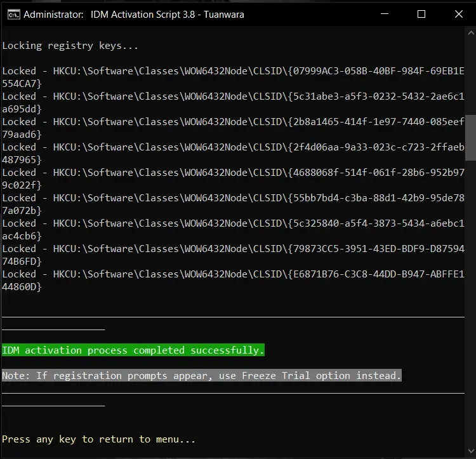476x459 pixels.
Task: Click the Locked line with CLSID {55bb7bd4-c3ba
Action: tap(233, 198)
